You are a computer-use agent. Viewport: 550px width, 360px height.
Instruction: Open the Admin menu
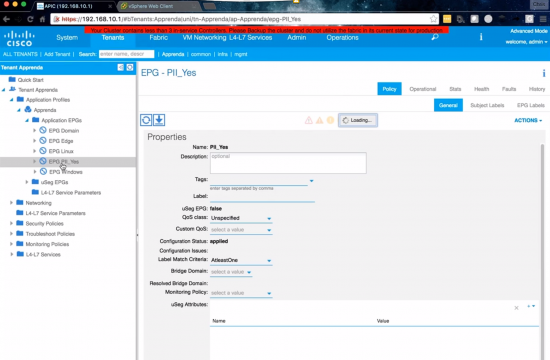point(296,37)
